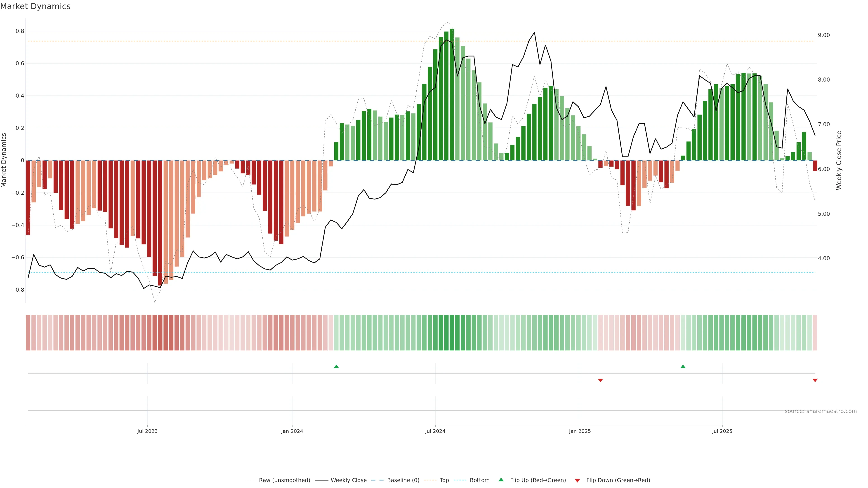Image resolution: width=868 pixels, height=488 pixels.
Task: Click the Jan 2024 axis label
Action: pos(292,431)
